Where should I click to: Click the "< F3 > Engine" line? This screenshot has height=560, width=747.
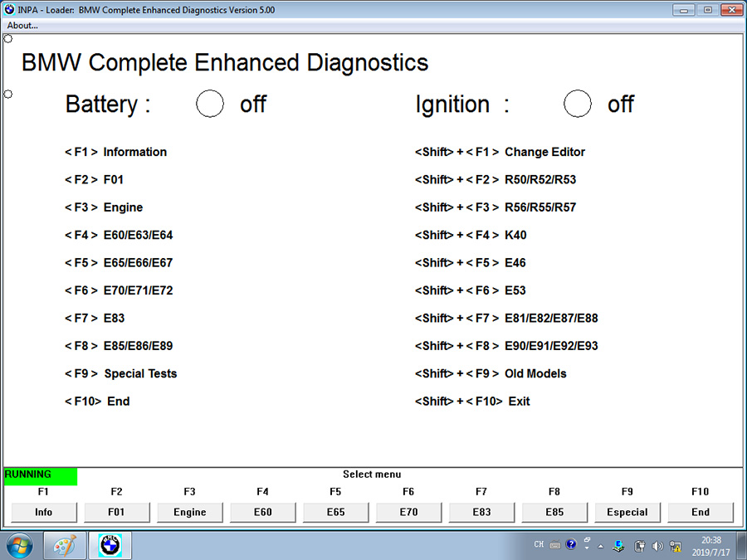click(104, 207)
